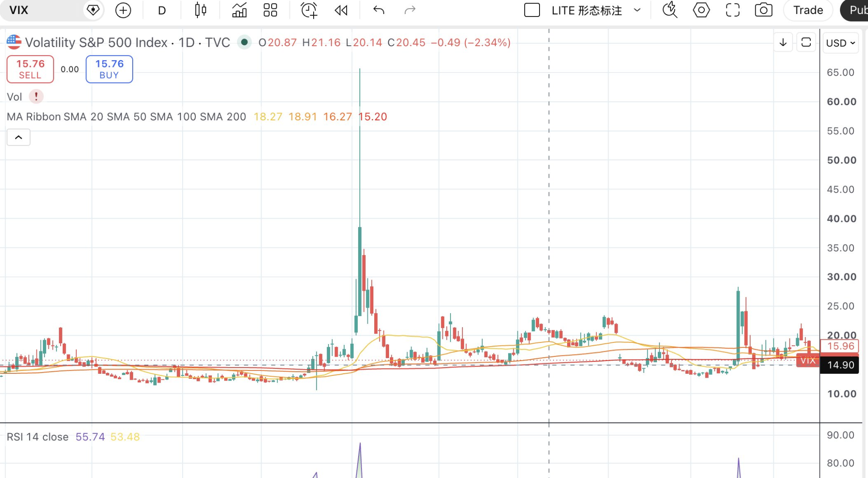Undo the last chart action

379,10
